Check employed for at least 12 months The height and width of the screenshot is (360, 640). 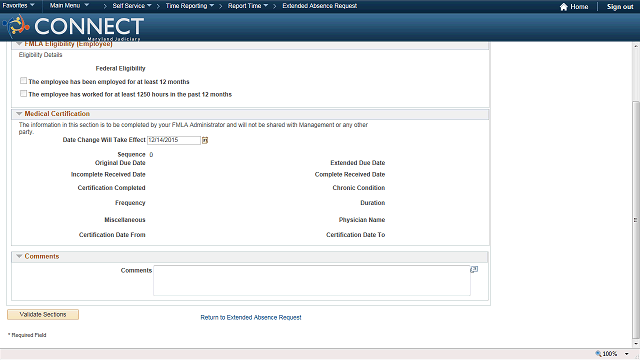24,81
